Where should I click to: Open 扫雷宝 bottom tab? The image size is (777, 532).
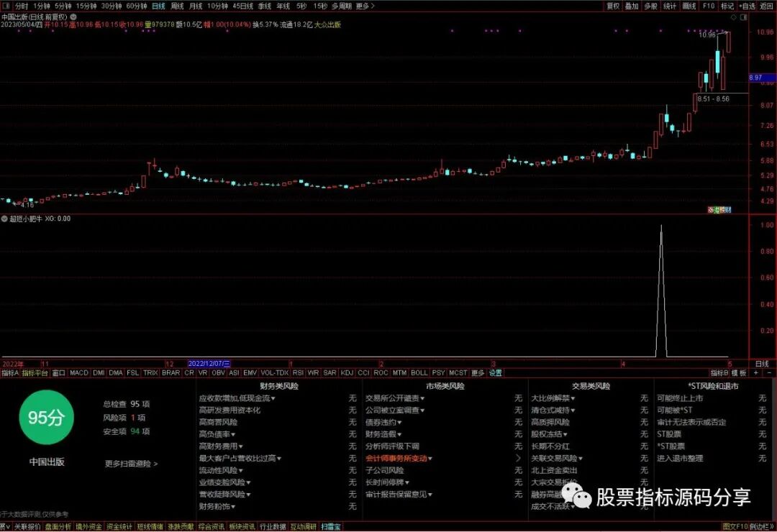[x=330, y=526]
